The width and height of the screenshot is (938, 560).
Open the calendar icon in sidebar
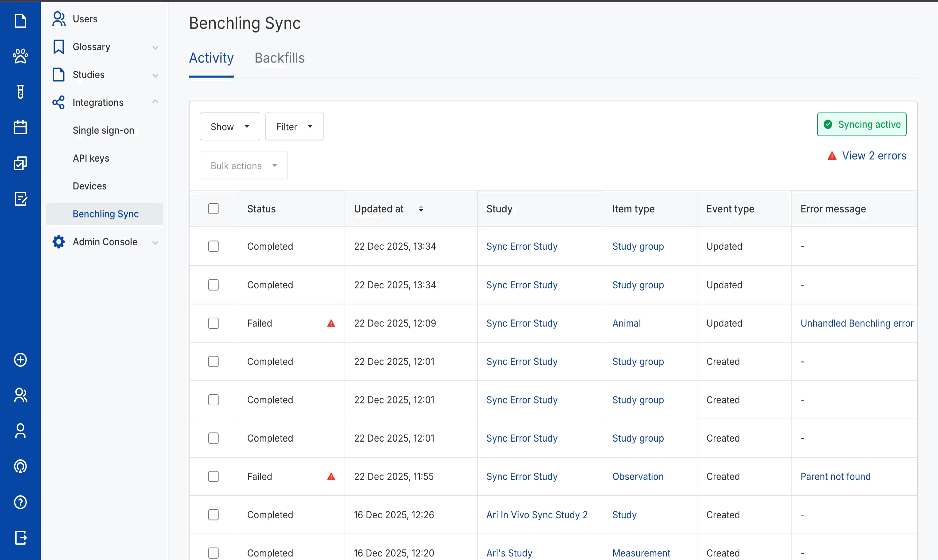pyautogui.click(x=20, y=127)
